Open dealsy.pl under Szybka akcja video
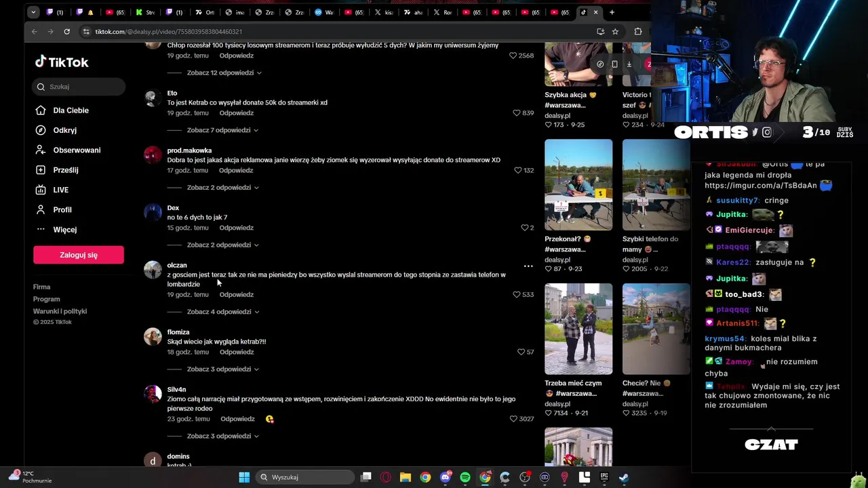Screen dimensions: 868x488 (557, 116)
